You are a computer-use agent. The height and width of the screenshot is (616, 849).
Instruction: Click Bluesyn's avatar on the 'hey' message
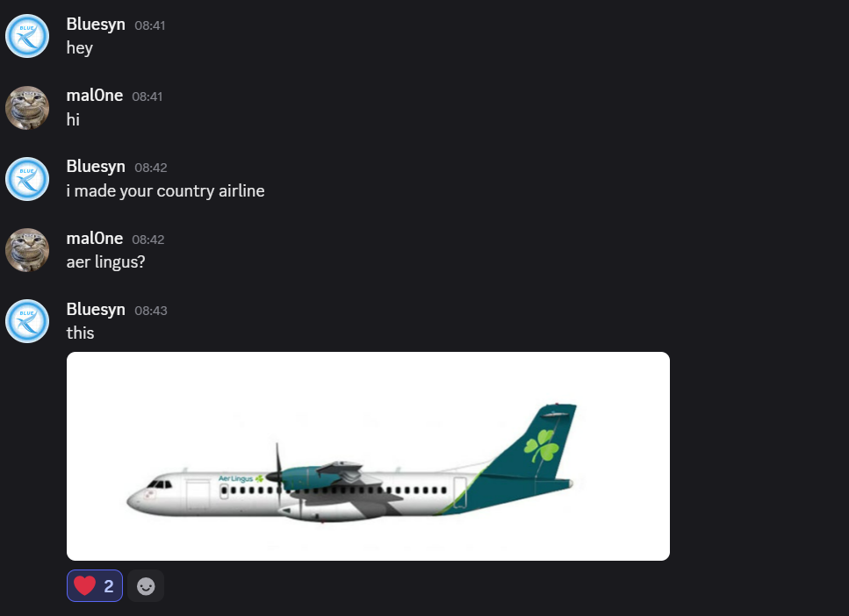(x=27, y=36)
